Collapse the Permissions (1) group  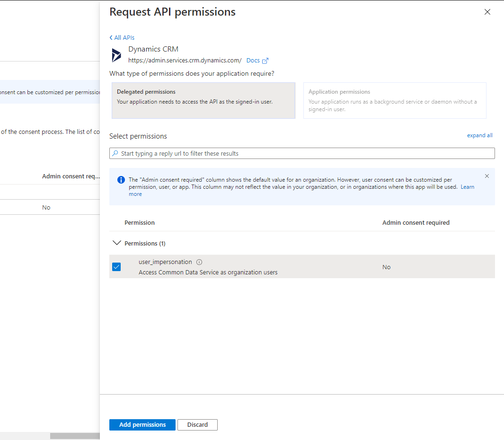(x=117, y=243)
